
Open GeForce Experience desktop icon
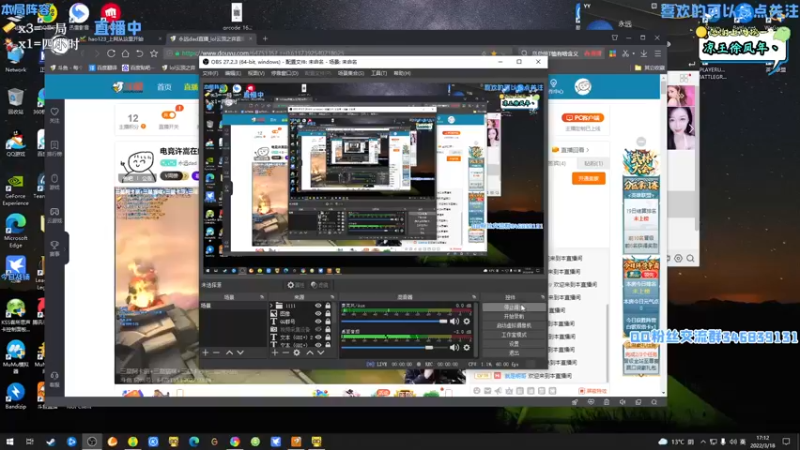[x=15, y=191]
